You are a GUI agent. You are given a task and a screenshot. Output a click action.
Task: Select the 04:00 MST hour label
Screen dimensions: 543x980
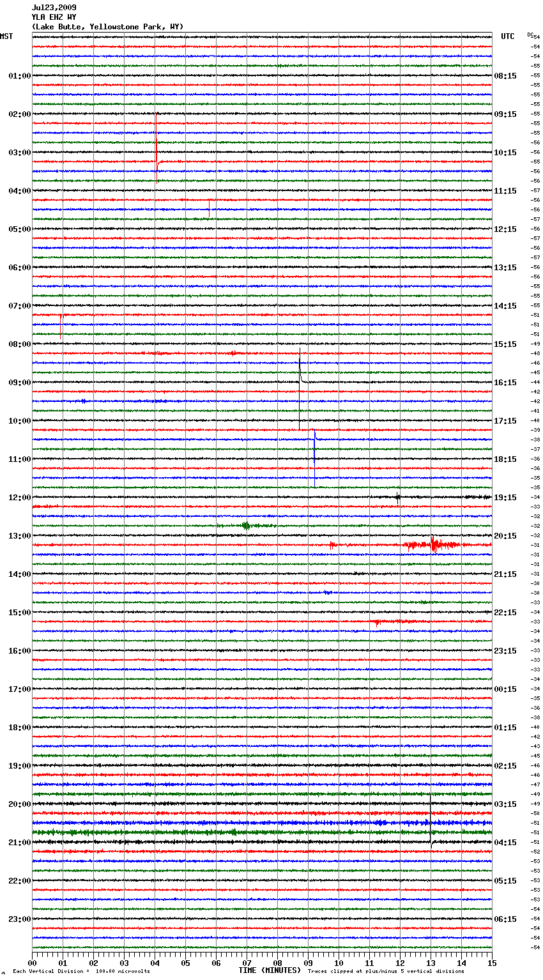point(20,191)
